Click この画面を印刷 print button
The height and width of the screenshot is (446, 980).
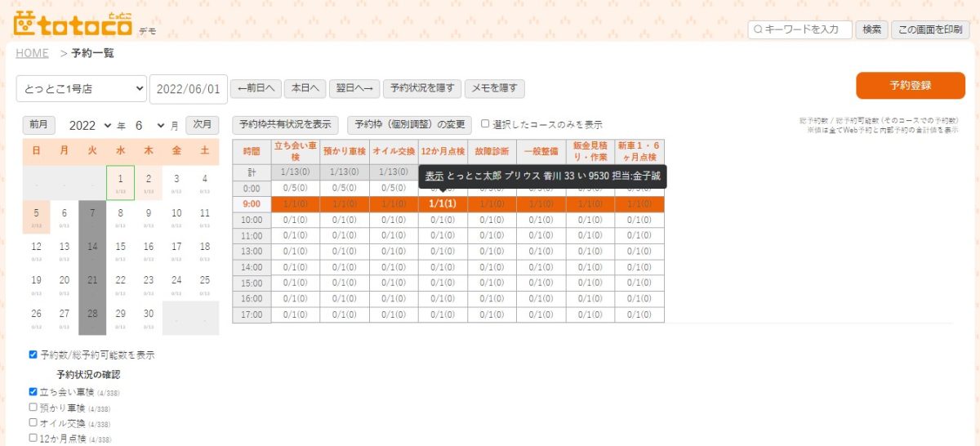tap(930, 29)
